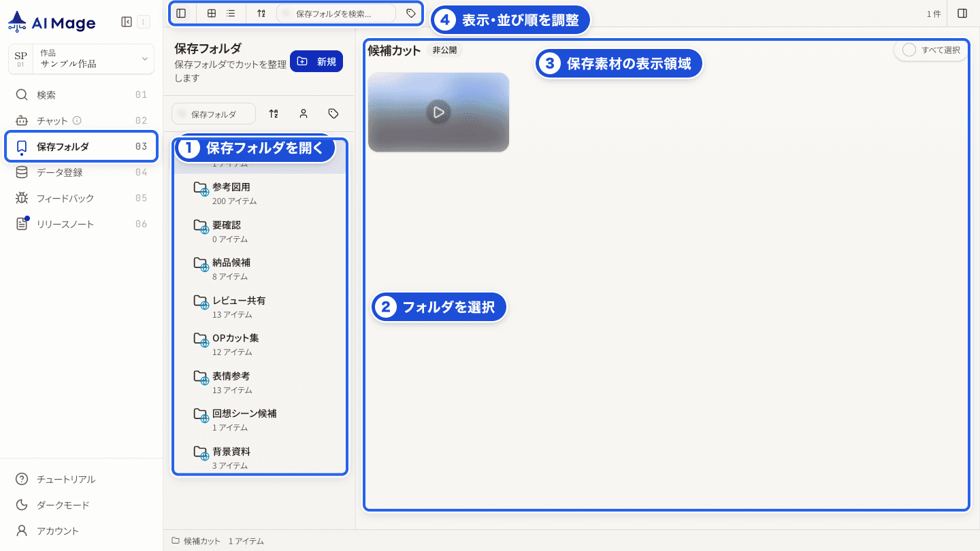Filter folders by tag in folder panel

333,114
